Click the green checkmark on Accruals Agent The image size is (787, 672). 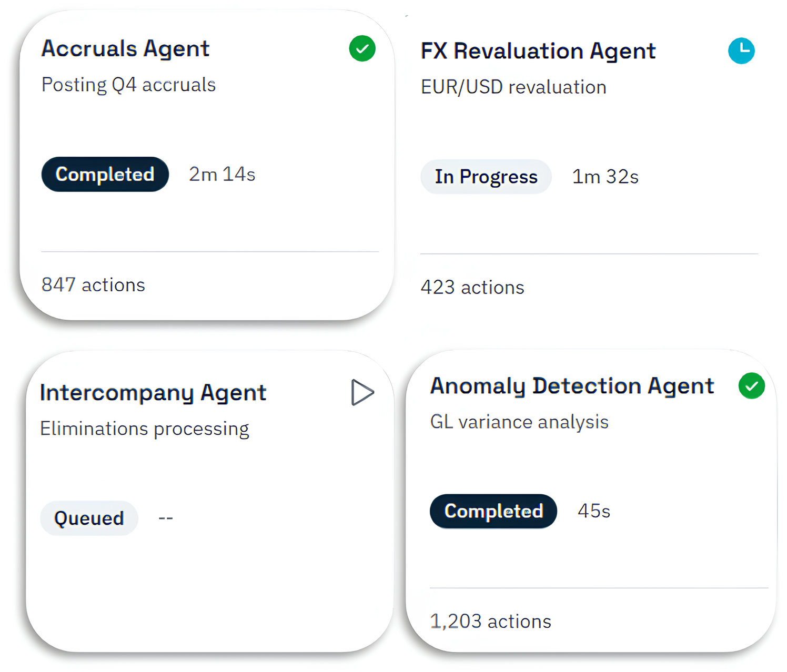(x=362, y=49)
